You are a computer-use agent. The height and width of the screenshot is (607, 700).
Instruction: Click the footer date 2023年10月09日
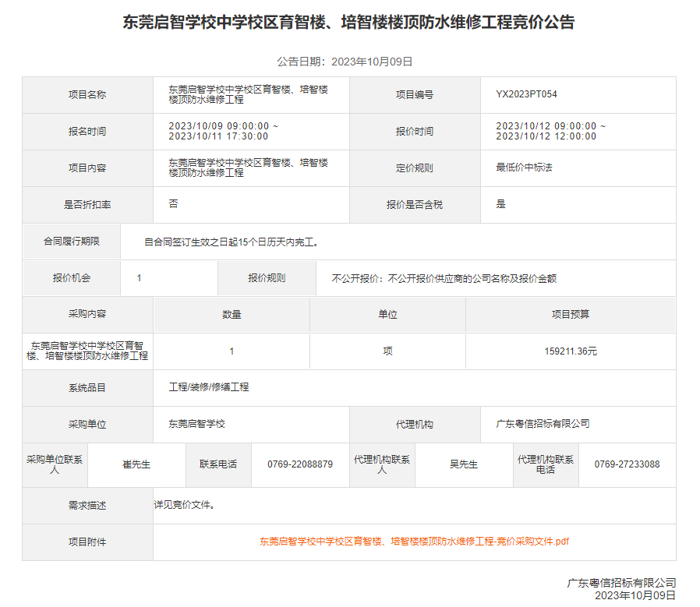click(635, 595)
